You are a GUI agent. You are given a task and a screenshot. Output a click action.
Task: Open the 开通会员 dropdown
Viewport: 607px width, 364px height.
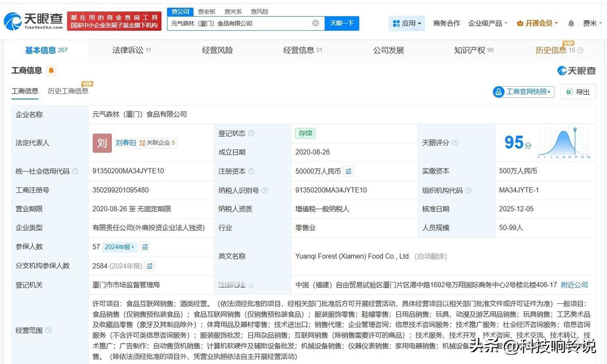(x=537, y=23)
